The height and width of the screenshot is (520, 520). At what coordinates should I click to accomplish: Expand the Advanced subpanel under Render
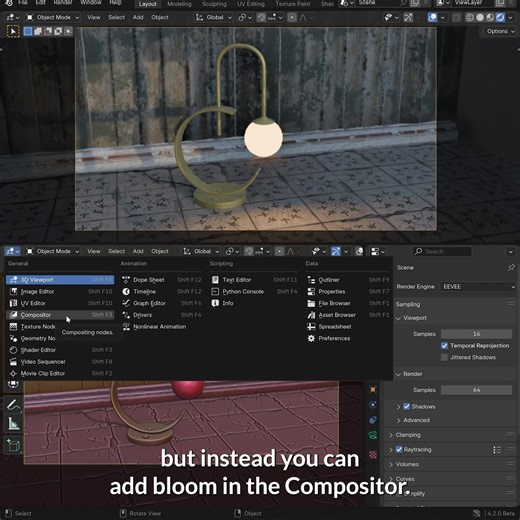pyautogui.click(x=399, y=420)
